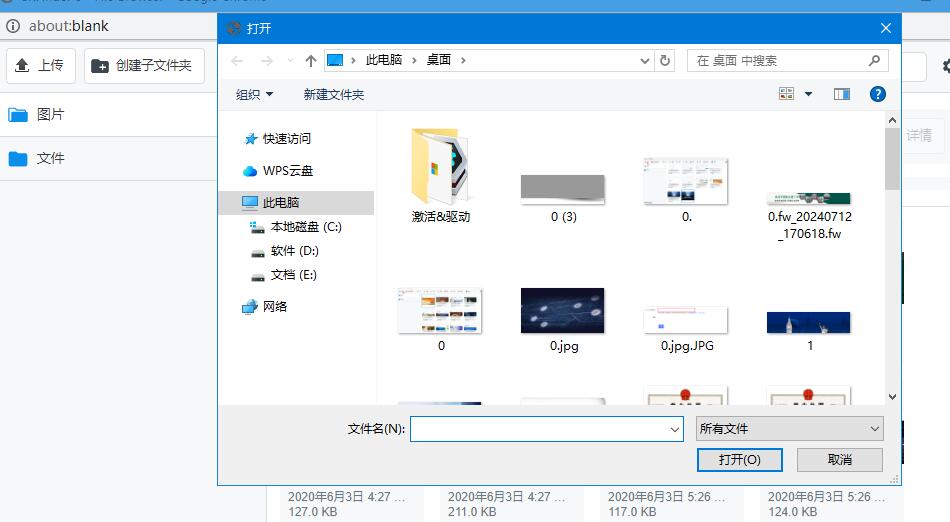The image size is (950, 522).
Task: Expand the address bar history dropdown
Action: 645,61
